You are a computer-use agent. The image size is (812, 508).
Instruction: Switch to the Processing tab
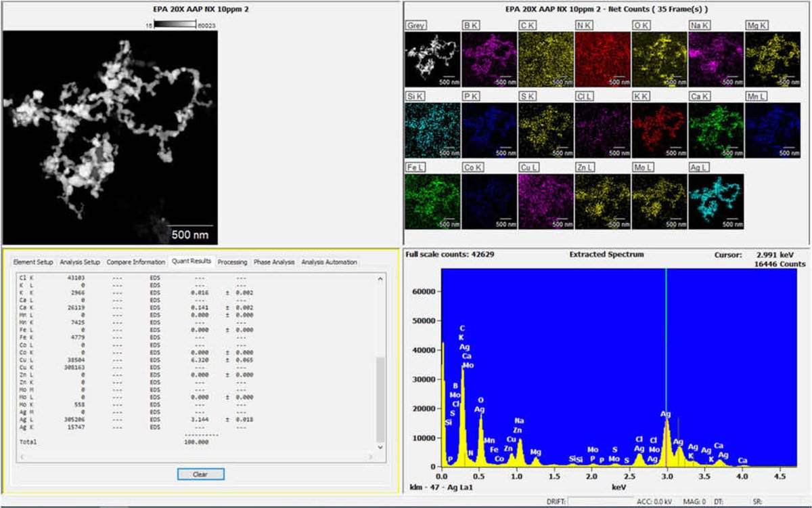[232, 262]
